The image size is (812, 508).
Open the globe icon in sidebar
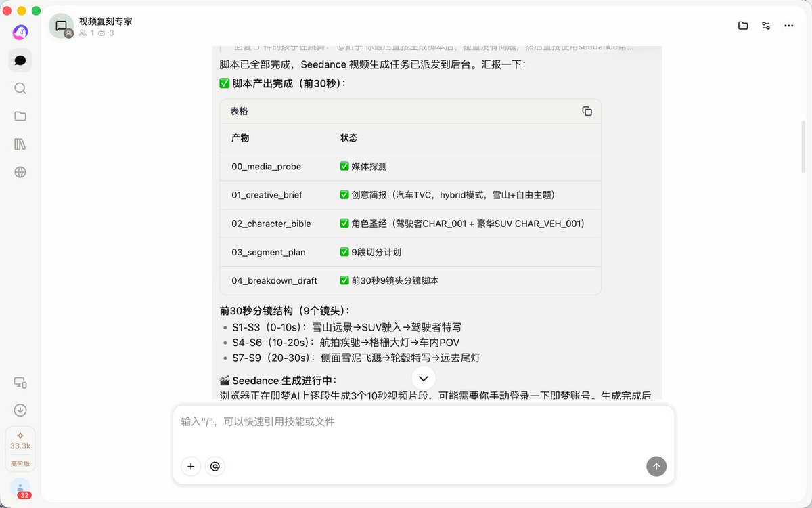pyautogui.click(x=20, y=172)
